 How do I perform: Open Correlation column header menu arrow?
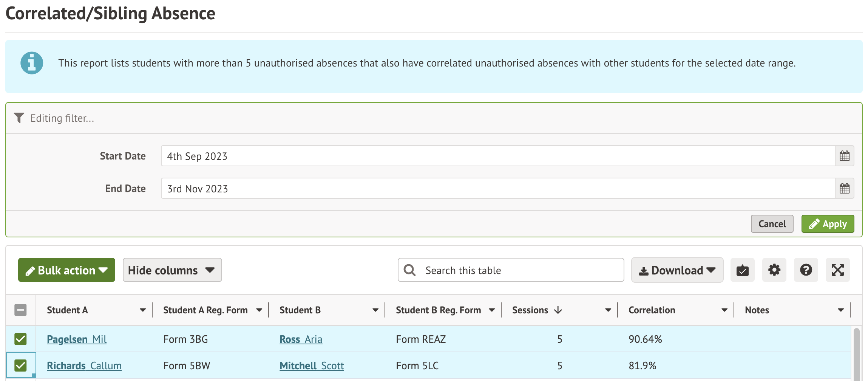[724, 310]
